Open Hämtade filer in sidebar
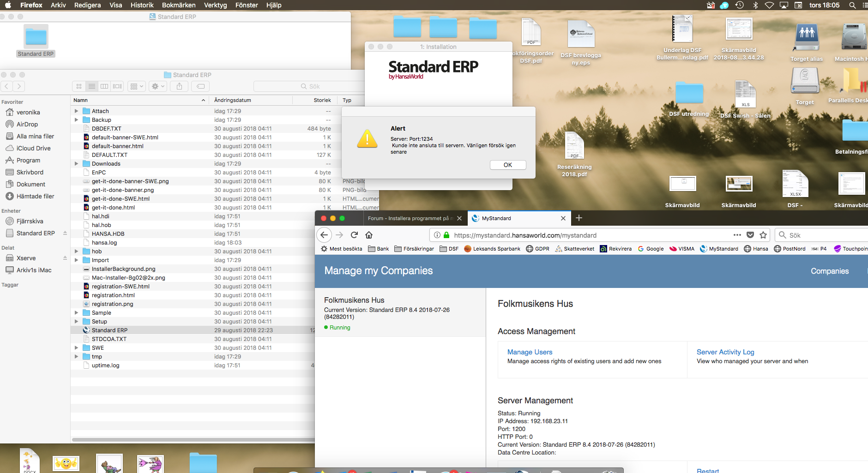This screenshot has width=868, height=473. (35, 196)
